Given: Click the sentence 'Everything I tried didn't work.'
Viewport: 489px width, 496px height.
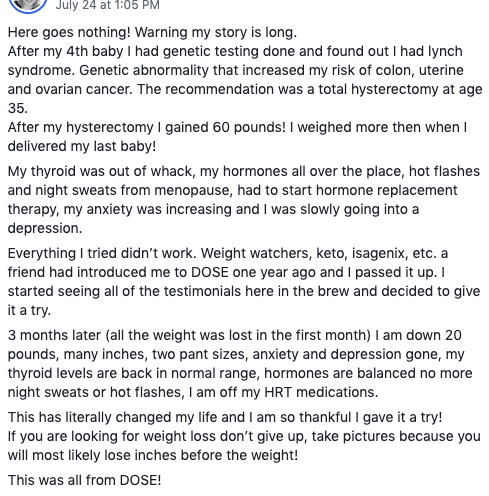Looking at the screenshot, I should point(102,254).
